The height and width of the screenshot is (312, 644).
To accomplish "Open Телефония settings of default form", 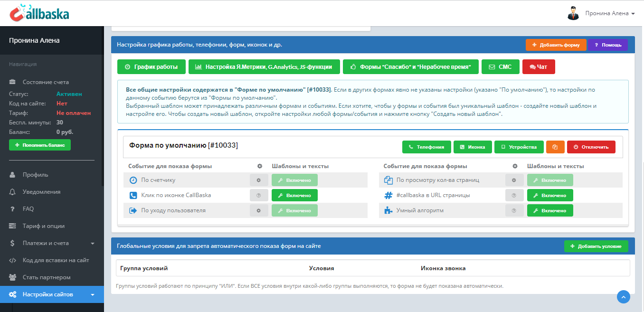I will click(426, 147).
